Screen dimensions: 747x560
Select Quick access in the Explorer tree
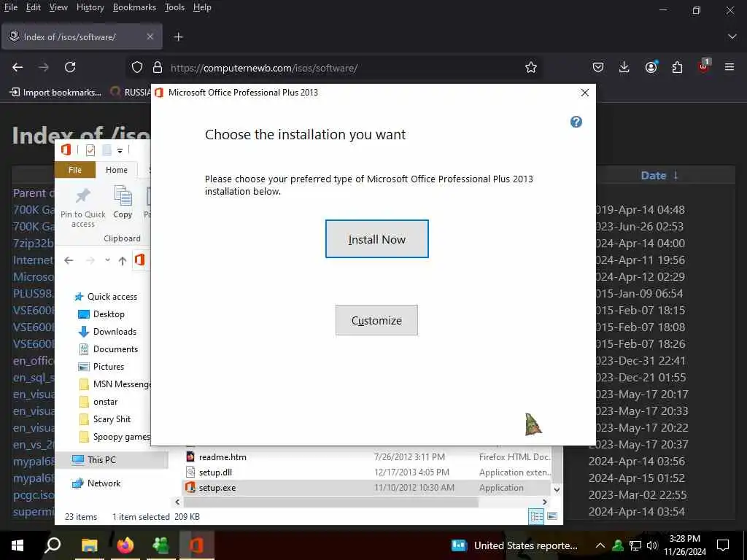[106, 297]
